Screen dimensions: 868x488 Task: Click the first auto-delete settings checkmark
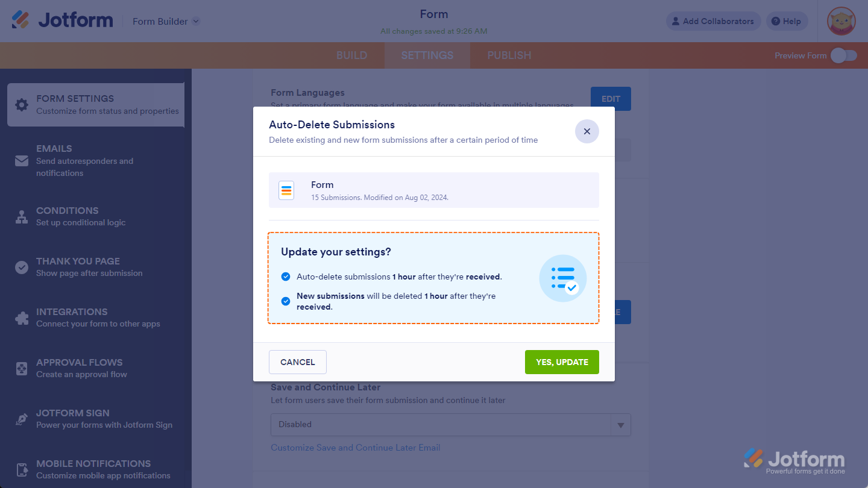pyautogui.click(x=286, y=277)
